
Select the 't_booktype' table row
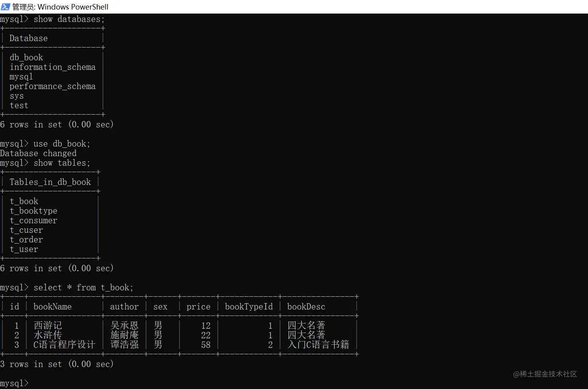(34, 211)
